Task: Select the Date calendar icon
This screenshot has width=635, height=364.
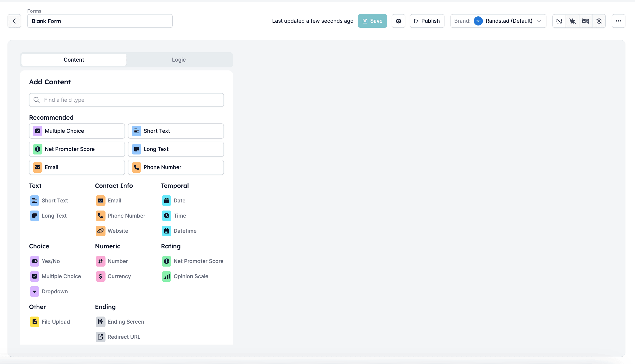Action: [x=166, y=201]
